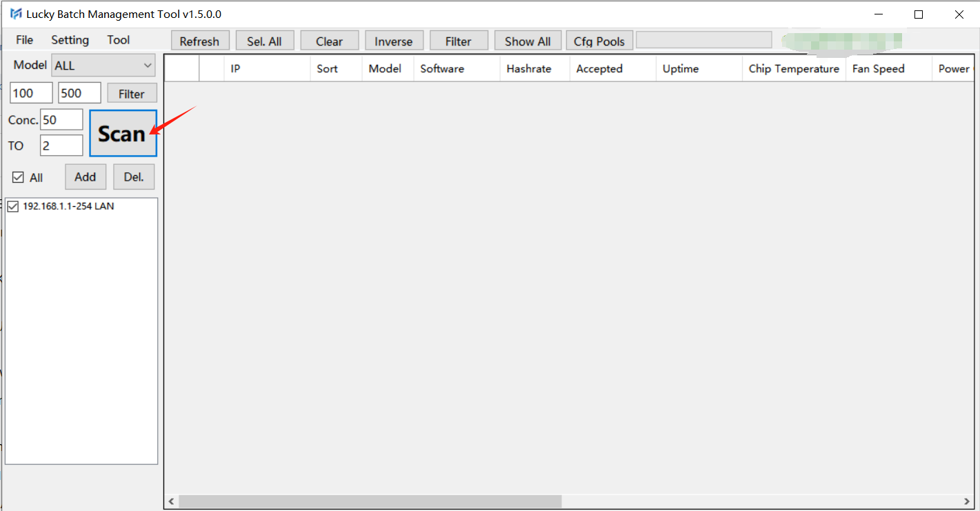Click the Conc. input field
Image resolution: width=980 pixels, height=511 pixels.
tap(61, 120)
